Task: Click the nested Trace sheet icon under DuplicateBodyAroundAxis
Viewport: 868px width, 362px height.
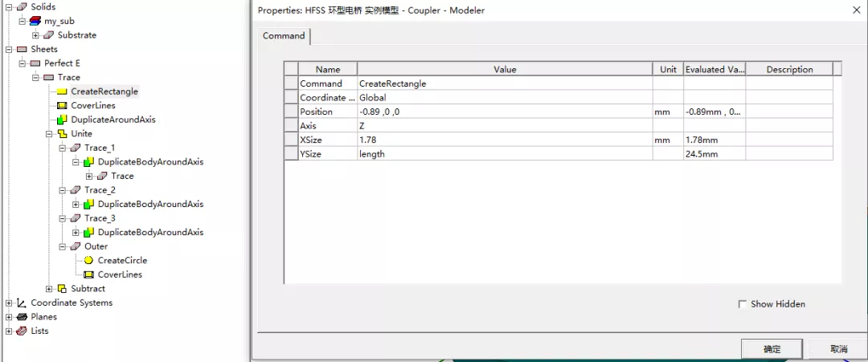Action: tap(102, 176)
